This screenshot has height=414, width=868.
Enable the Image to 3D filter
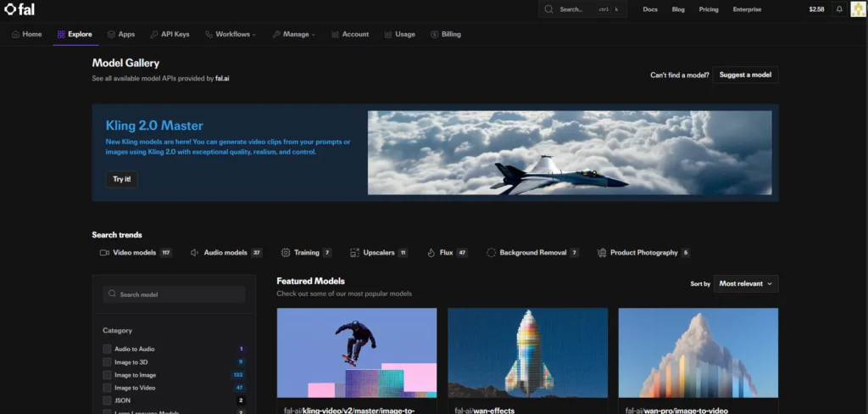[107, 362]
